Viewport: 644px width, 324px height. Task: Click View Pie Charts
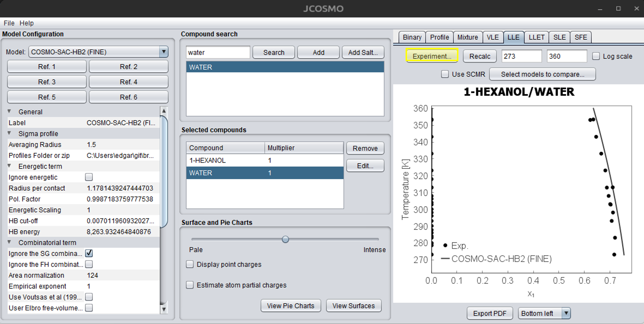[x=290, y=306]
